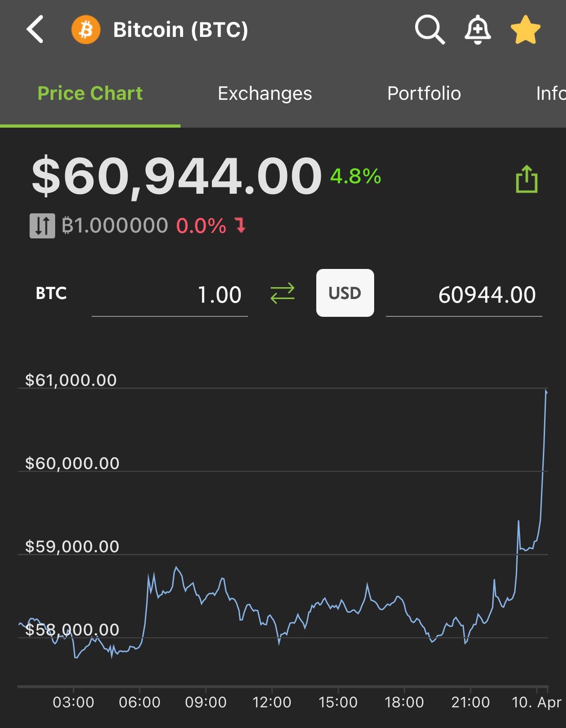This screenshot has width=566, height=728.
Task: Tap the orange Bitcoin logo icon
Action: pyautogui.click(x=86, y=30)
